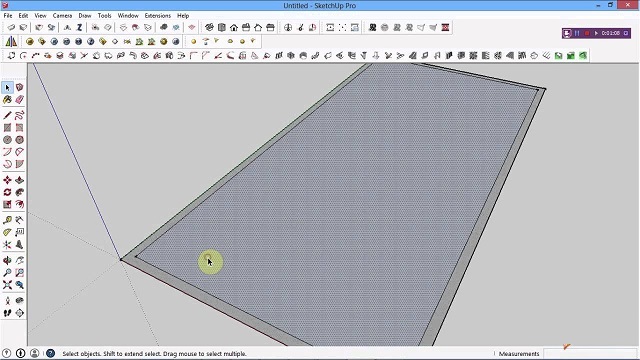Pick the Rotated Rectangle tool

[19, 128]
